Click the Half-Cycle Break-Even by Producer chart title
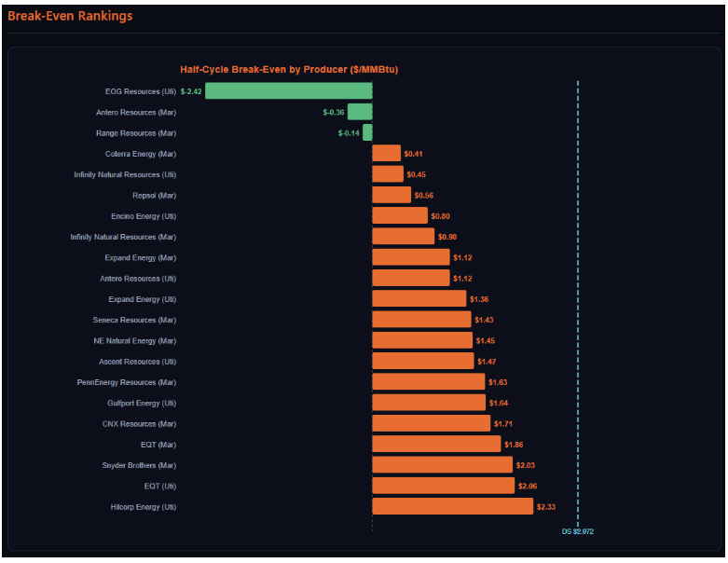The image size is (728, 563). point(289,69)
